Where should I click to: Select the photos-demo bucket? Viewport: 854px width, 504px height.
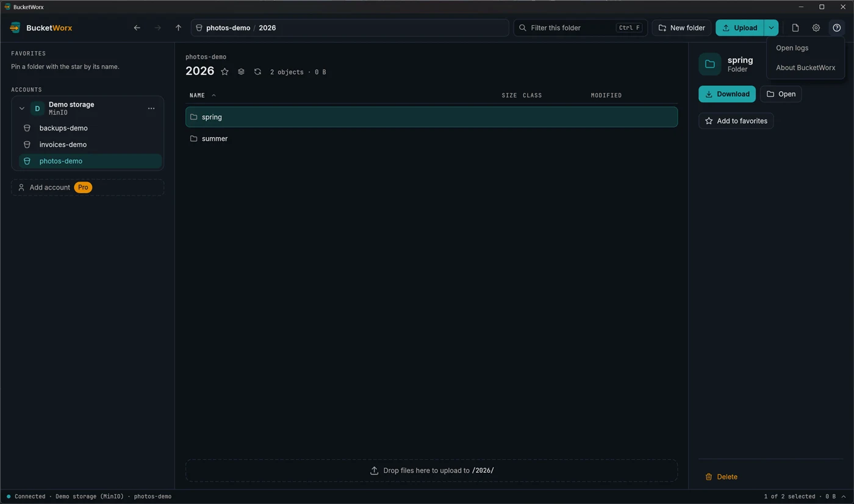(x=90, y=161)
